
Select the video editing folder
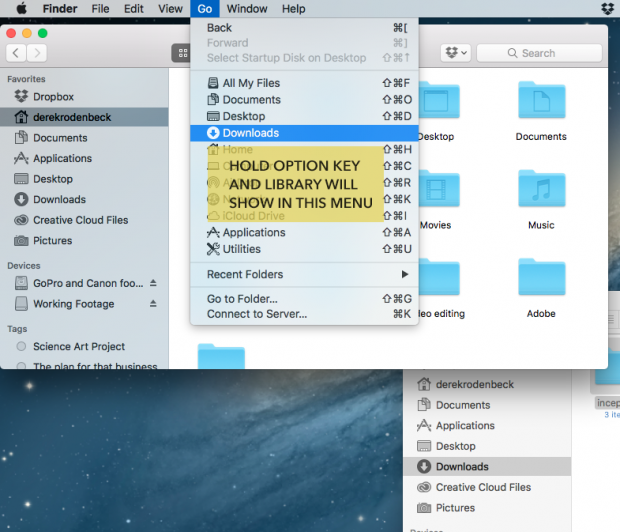coord(439,278)
